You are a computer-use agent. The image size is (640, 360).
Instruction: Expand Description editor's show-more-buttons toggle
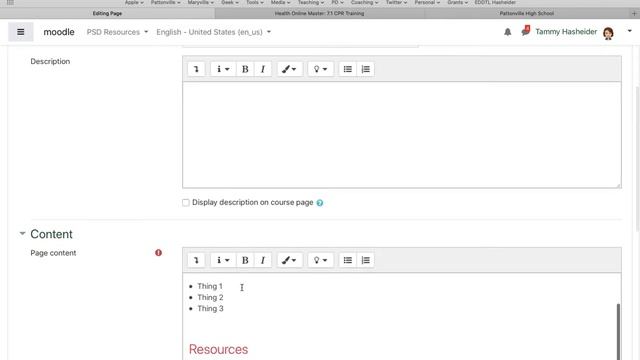tap(196, 69)
